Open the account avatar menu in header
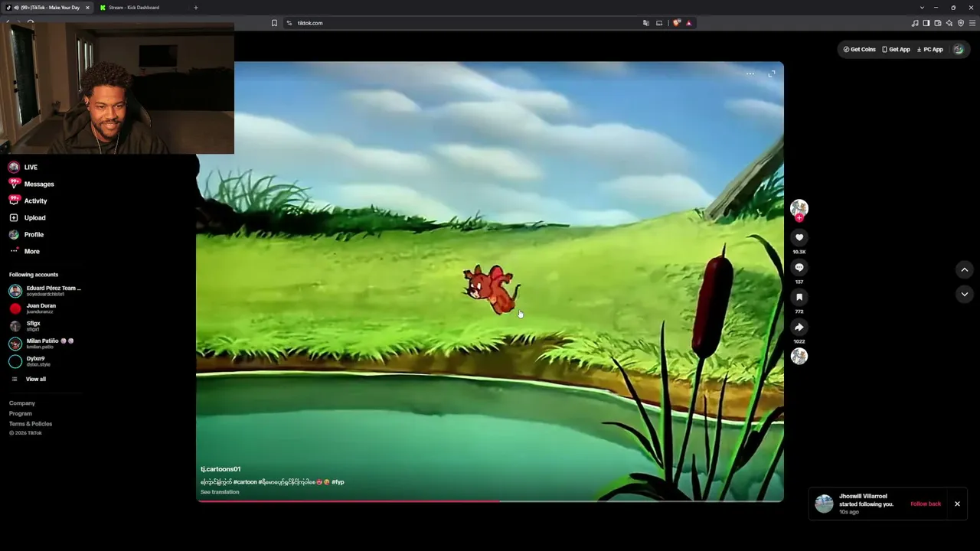 click(959, 49)
